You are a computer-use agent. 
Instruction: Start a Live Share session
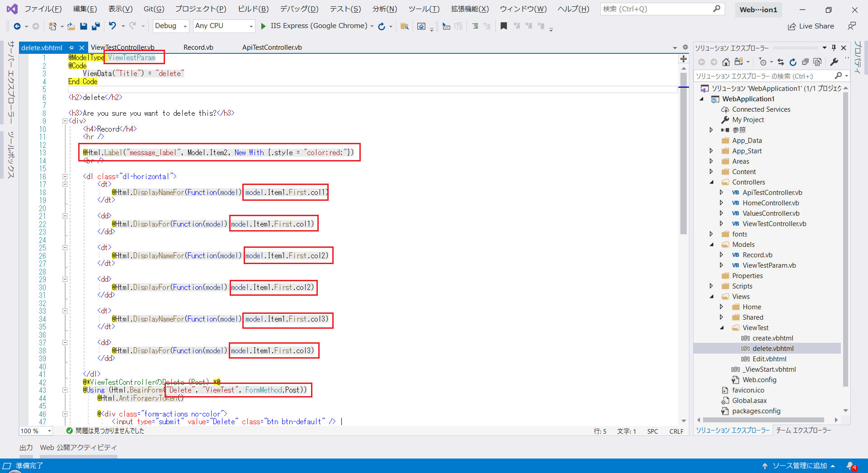click(811, 26)
